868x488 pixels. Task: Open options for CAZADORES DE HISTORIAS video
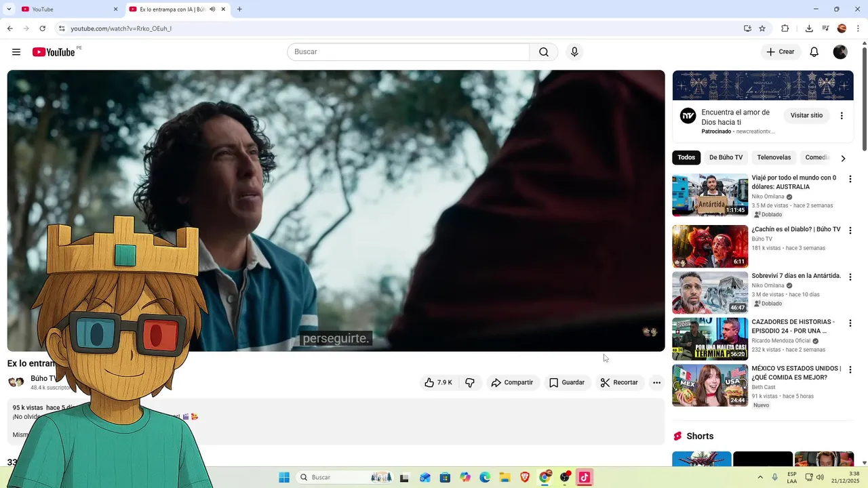coord(850,323)
